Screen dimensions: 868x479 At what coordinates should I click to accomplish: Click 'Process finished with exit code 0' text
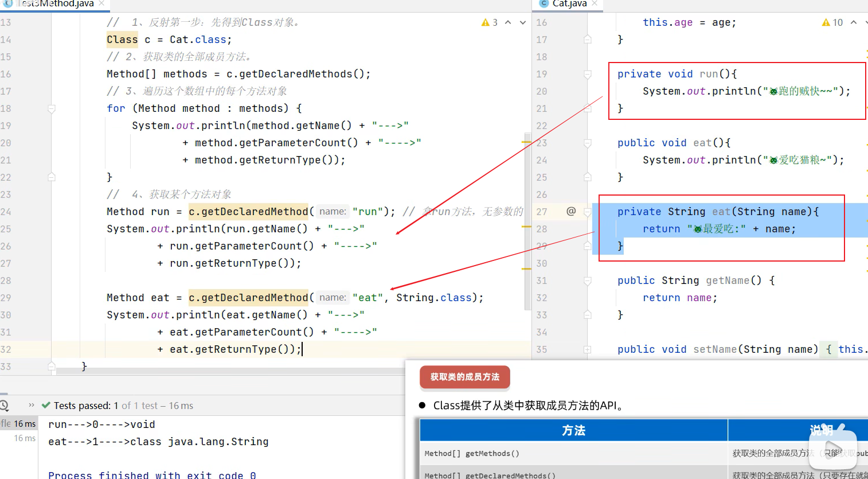click(x=152, y=476)
